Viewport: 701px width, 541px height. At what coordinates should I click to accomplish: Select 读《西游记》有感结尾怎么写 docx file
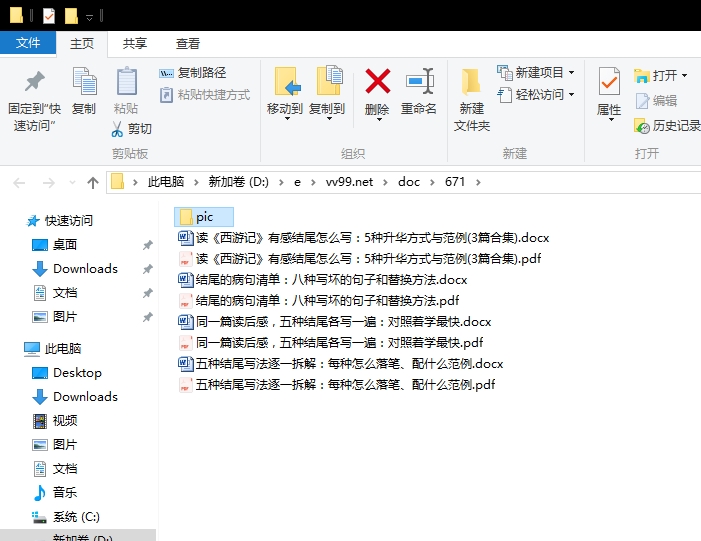point(364,237)
